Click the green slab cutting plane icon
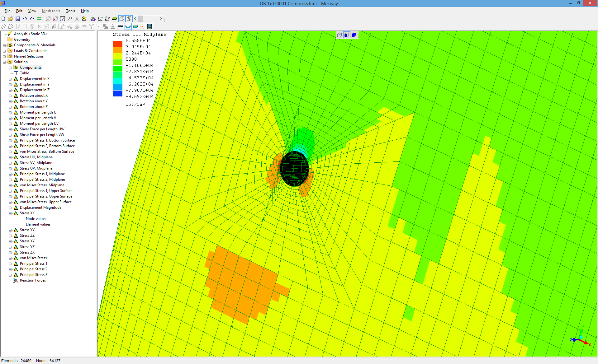598x364 pixels. point(115,19)
